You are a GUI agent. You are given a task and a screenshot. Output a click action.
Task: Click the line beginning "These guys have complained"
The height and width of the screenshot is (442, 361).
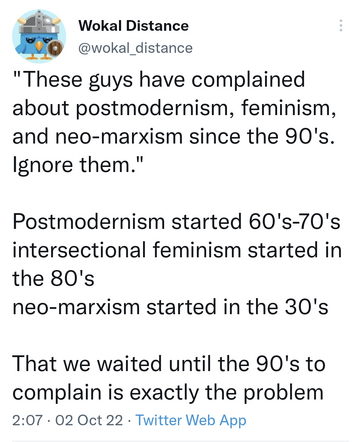tap(159, 80)
